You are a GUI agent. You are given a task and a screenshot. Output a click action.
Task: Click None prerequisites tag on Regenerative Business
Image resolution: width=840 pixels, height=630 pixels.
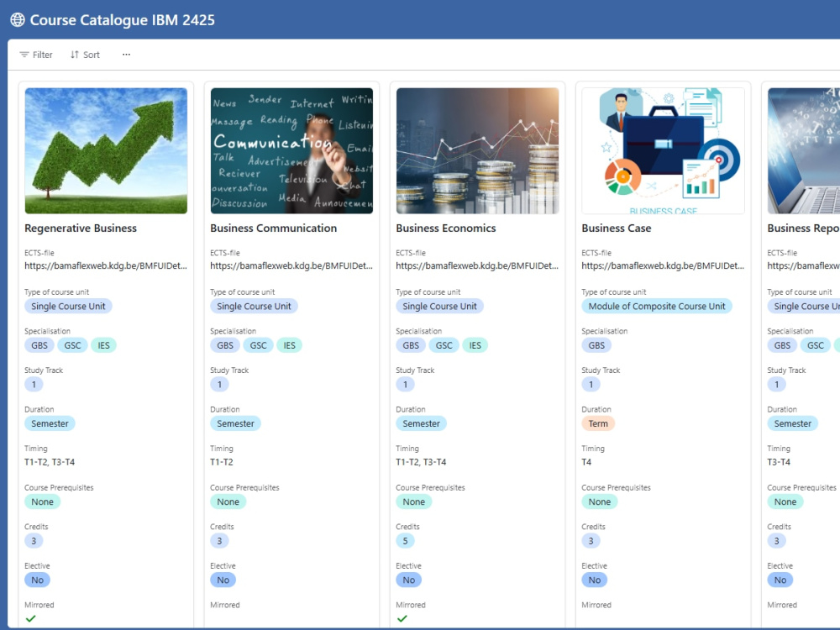click(x=42, y=502)
